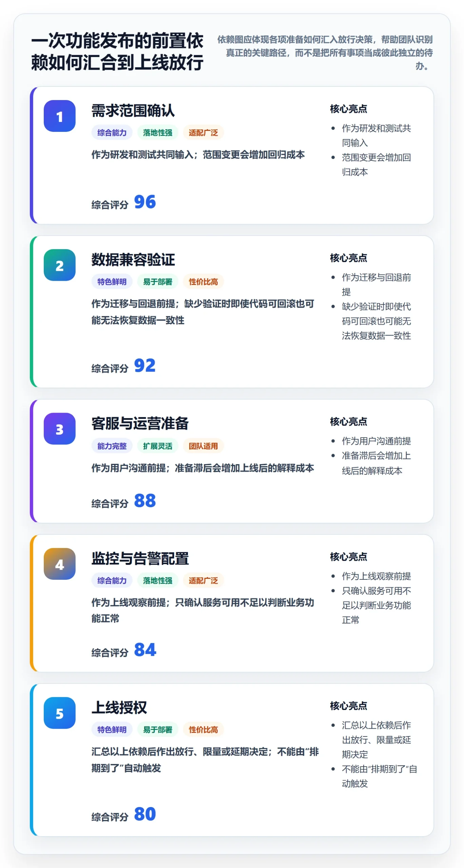The height and width of the screenshot is (868, 464).
Task: Click the score value 96
Action: click(145, 202)
